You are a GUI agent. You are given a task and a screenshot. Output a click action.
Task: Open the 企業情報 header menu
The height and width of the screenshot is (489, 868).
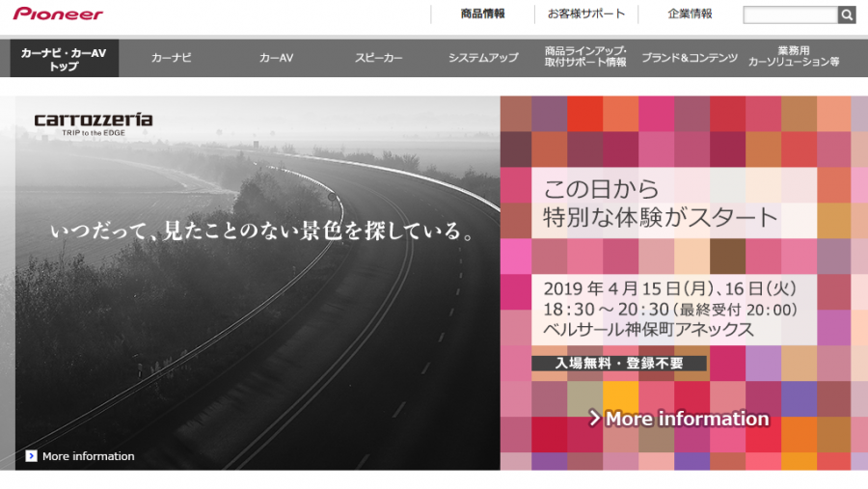pyautogui.click(x=690, y=14)
